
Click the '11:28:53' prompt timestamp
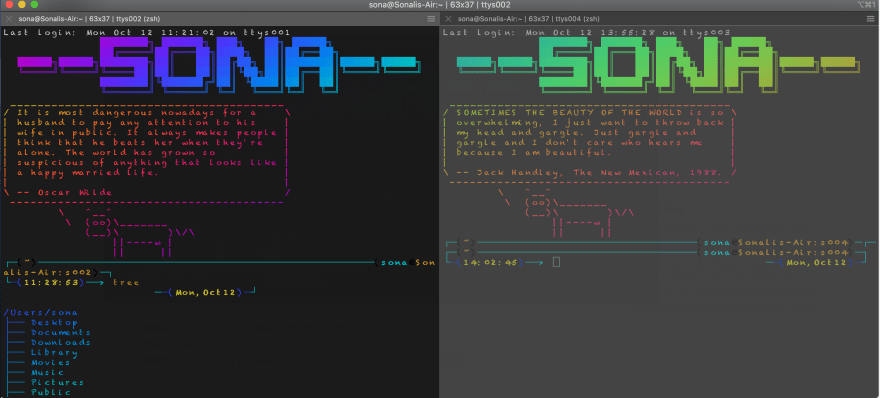51,282
